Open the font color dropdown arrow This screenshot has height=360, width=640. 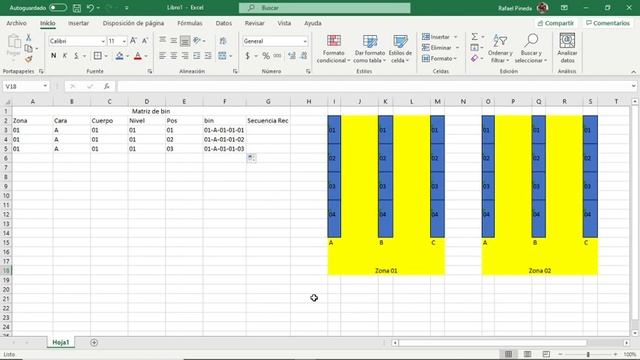(146, 56)
